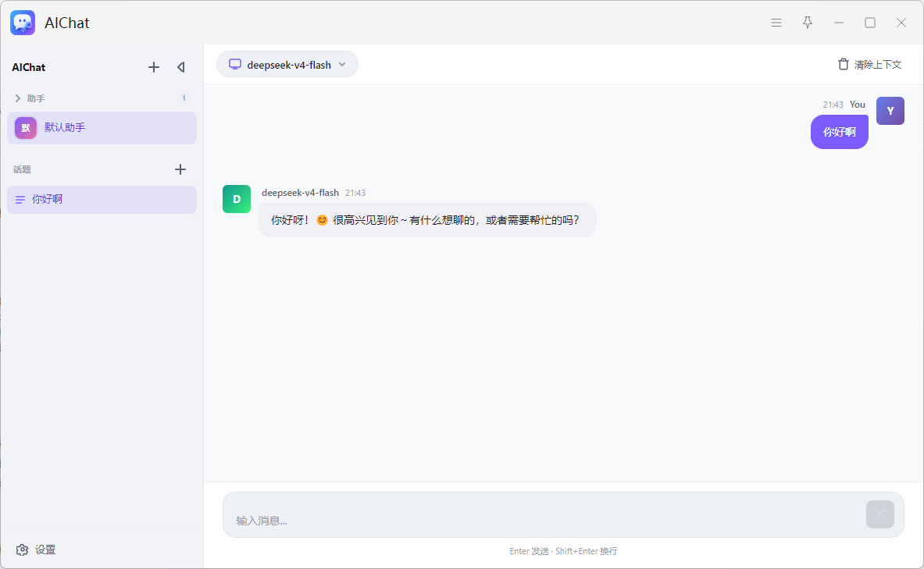Click the topic list icon beside 你好啊

point(20,200)
